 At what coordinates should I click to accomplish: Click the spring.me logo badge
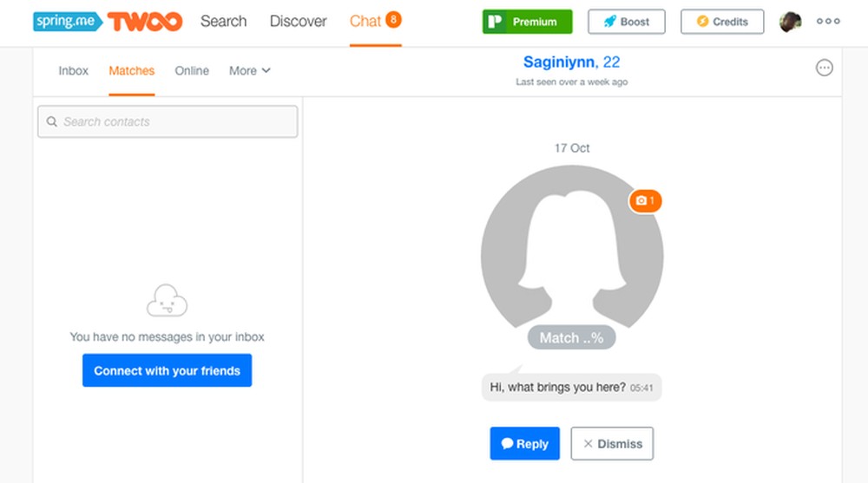tap(68, 21)
